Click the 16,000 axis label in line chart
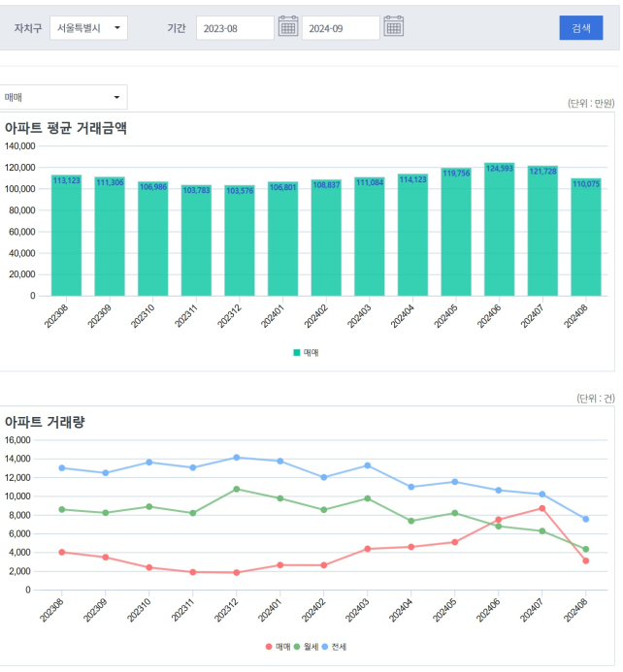This screenshot has height=672, width=623. click(x=17, y=440)
